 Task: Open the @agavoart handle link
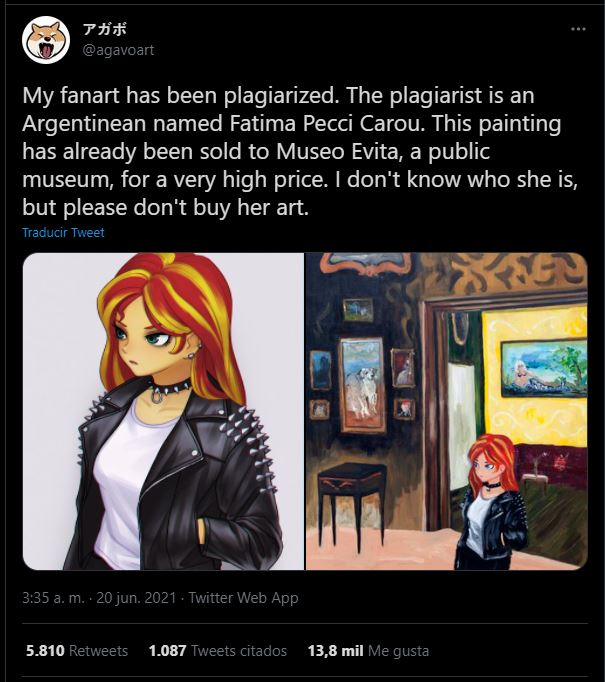coord(118,50)
